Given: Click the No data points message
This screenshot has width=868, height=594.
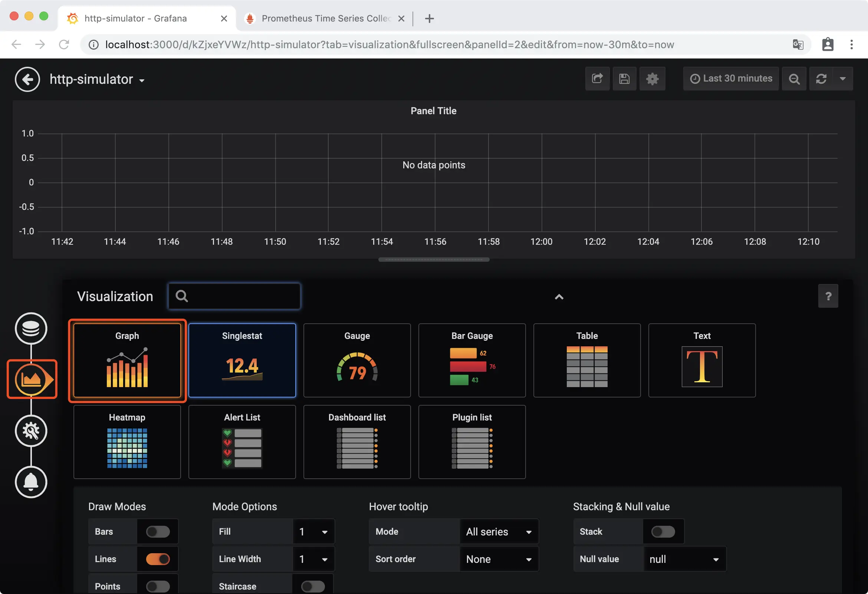Looking at the screenshot, I should tap(434, 165).
